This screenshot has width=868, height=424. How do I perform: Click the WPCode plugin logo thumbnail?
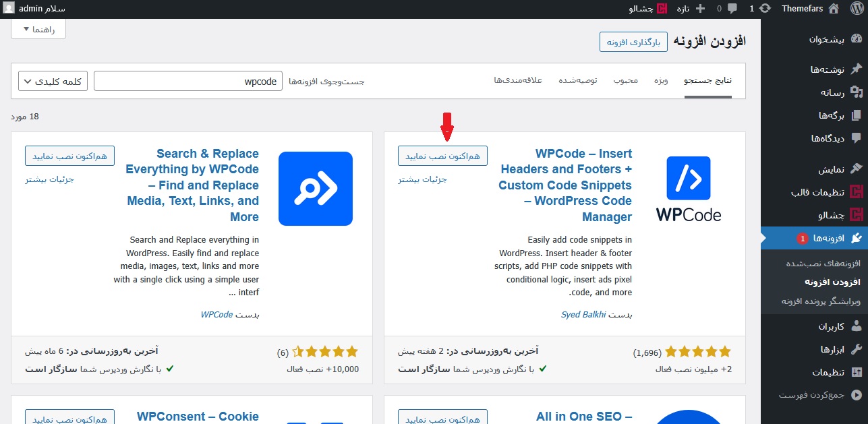point(689,189)
